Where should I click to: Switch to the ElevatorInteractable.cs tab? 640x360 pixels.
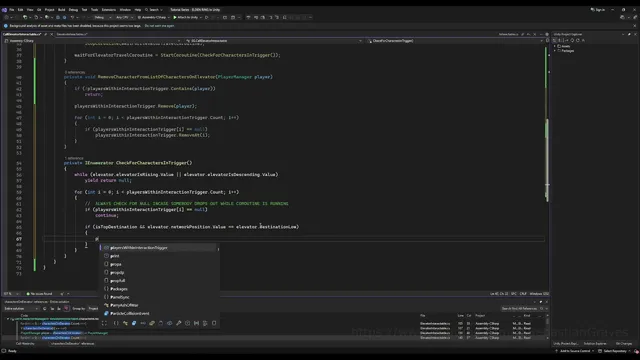[72, 34]
